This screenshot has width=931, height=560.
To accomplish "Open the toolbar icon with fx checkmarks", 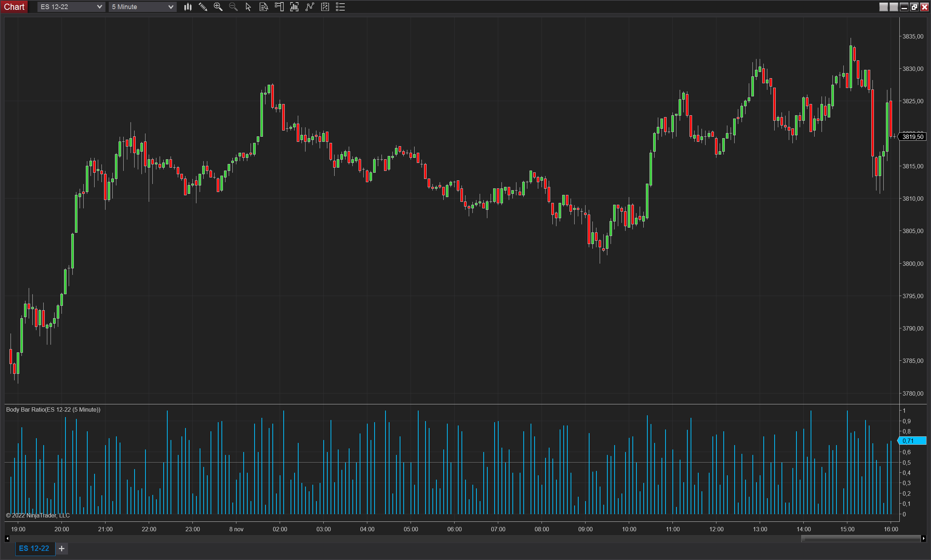I will click(325, 7).
